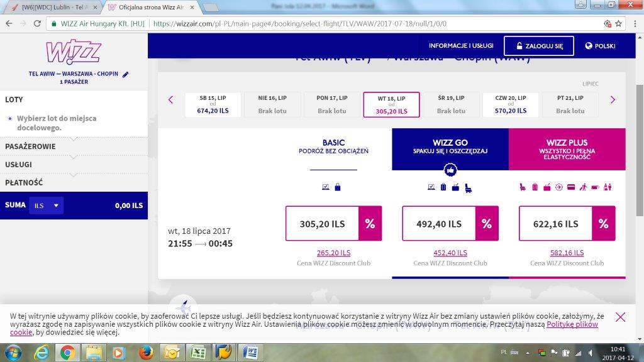This screenshot has width=644, height=362.
Task: Click the WIZZ GO checked suitcase icon
Action: [x=443, y=187]
